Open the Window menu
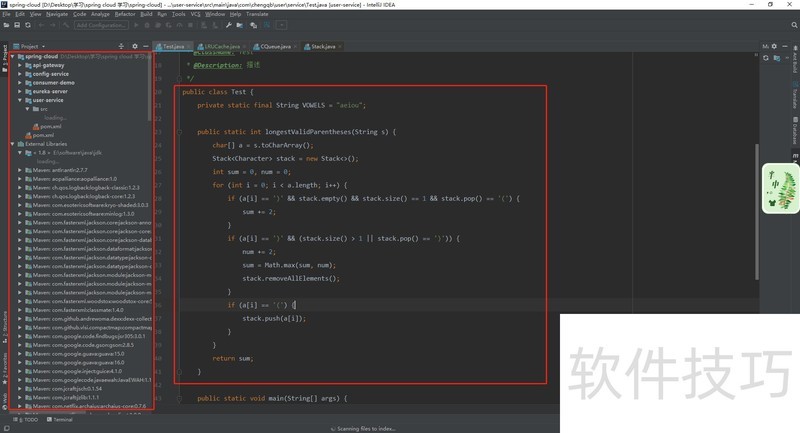 (215, 14)
